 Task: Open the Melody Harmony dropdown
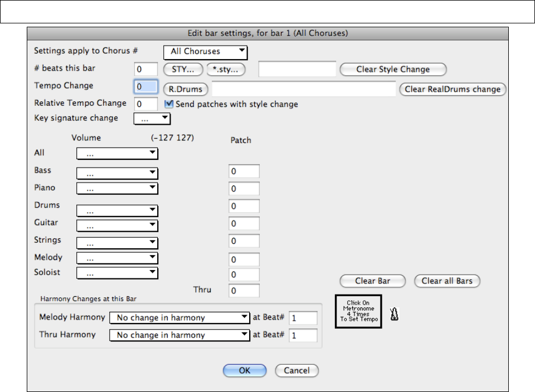coord(179,318)
